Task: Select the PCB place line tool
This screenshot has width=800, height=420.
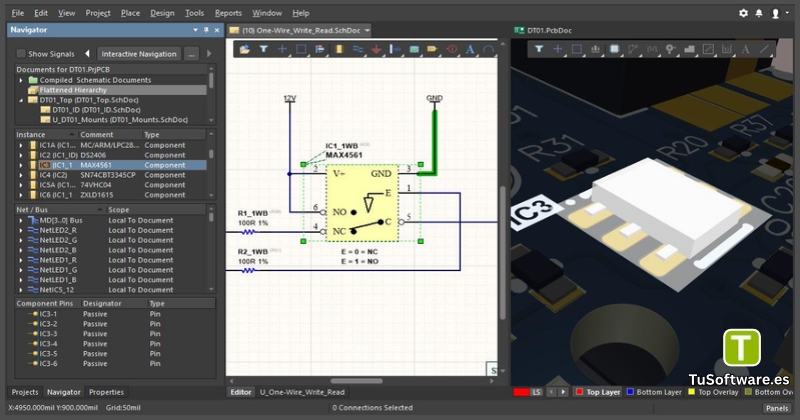Action: pyautogui.click(x=764, y=49)
